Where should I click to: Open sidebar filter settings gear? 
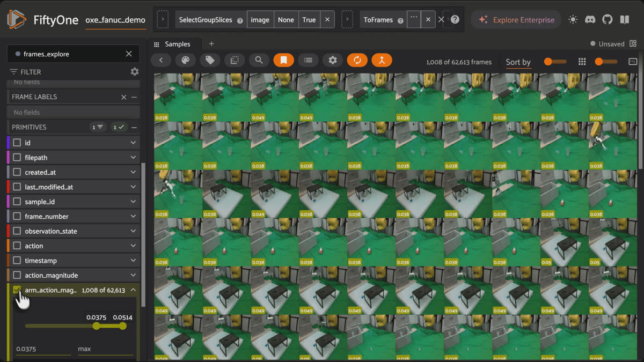[135, 71]
